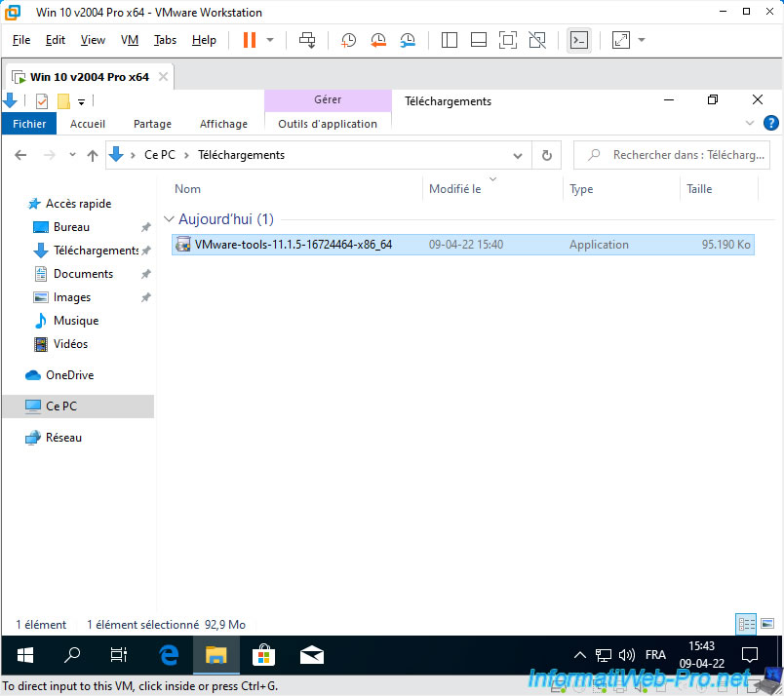Close the Win 10 v2004 Pro x64 tab
The image size is (784, 696).
tap(163, 76)
